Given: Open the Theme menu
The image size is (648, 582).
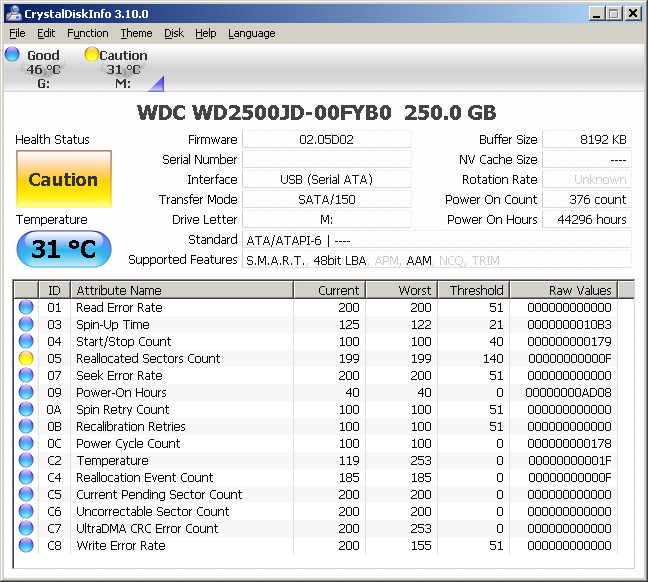Looking at the screenshot, I should (x=136, y=33).
